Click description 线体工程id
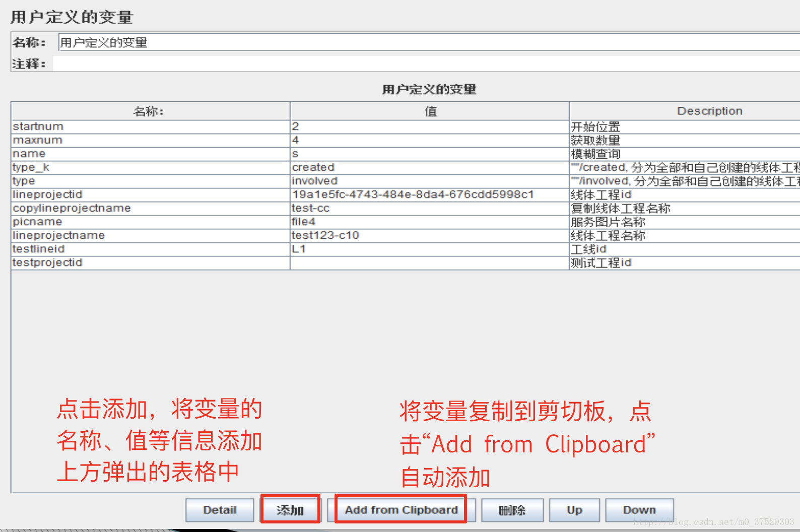 [685, 194]
